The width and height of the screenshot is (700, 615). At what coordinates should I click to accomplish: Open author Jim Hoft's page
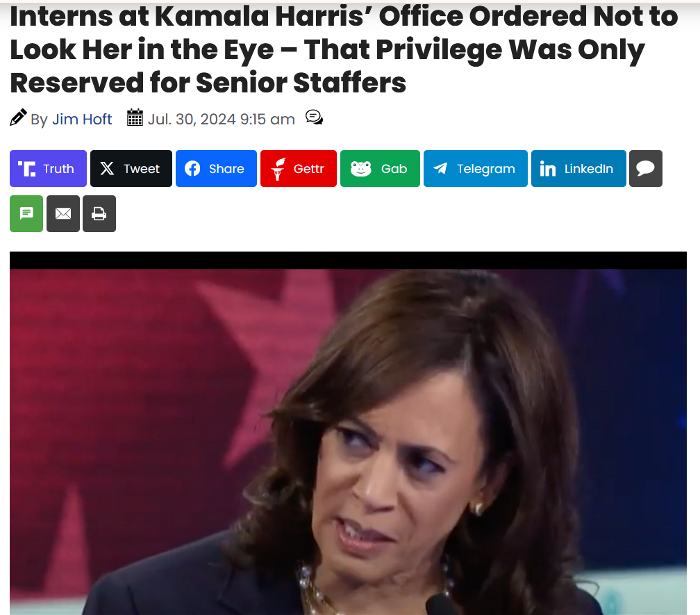point(82,120)
